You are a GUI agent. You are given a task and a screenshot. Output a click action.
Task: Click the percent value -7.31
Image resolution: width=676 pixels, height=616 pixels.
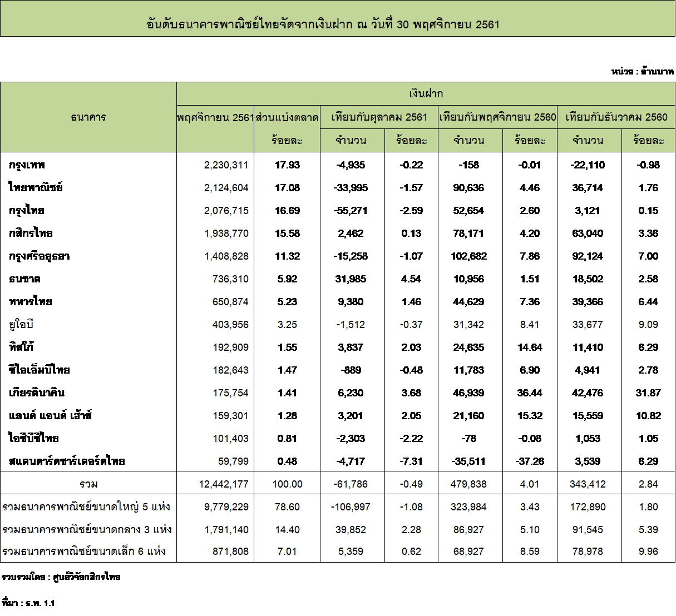point(411,461)
